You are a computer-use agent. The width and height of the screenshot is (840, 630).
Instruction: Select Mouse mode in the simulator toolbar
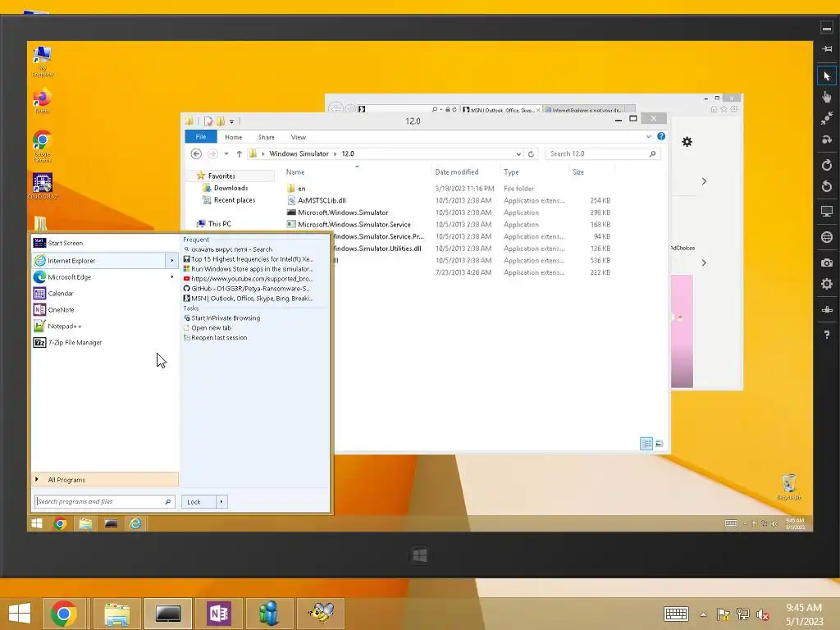tap(827, 76)
